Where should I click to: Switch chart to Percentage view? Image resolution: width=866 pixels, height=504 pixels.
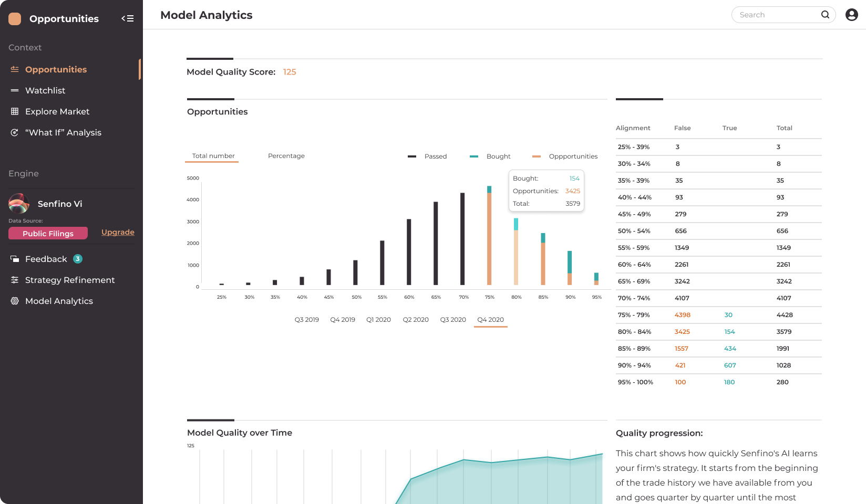(x=286, y=156)
